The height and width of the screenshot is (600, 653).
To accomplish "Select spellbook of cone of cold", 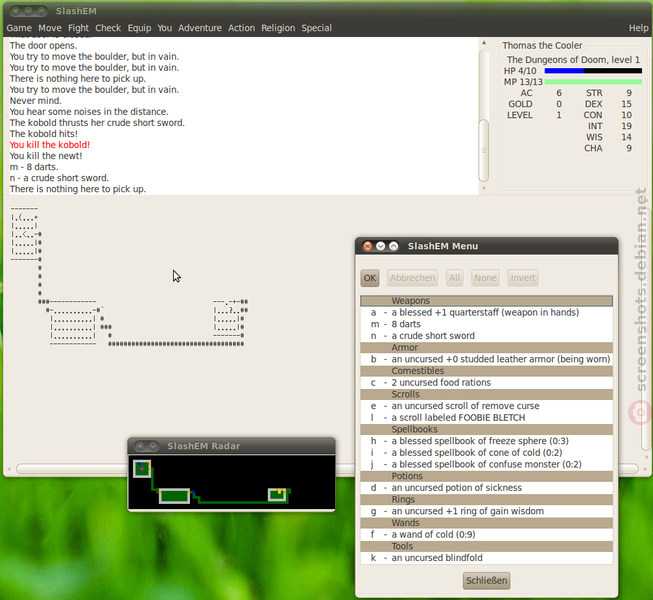I will coord(486,452).
